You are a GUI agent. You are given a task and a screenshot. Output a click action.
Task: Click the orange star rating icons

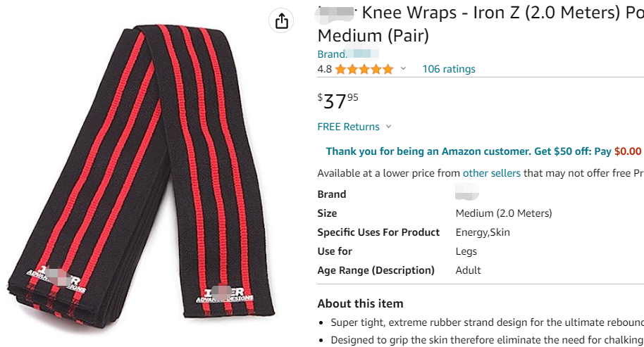[x=364, y=69]
